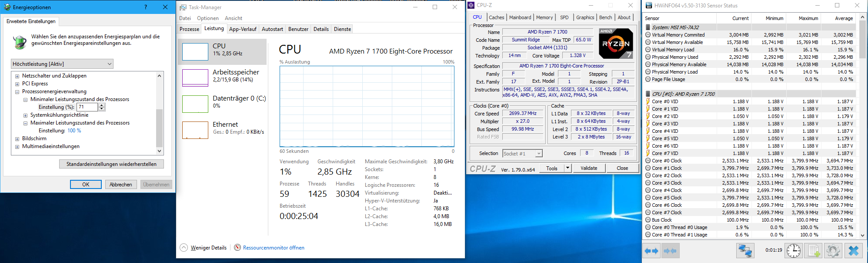868x263 pixels.
Task: Expand PCI Express tree node
Action: [17, 84]
